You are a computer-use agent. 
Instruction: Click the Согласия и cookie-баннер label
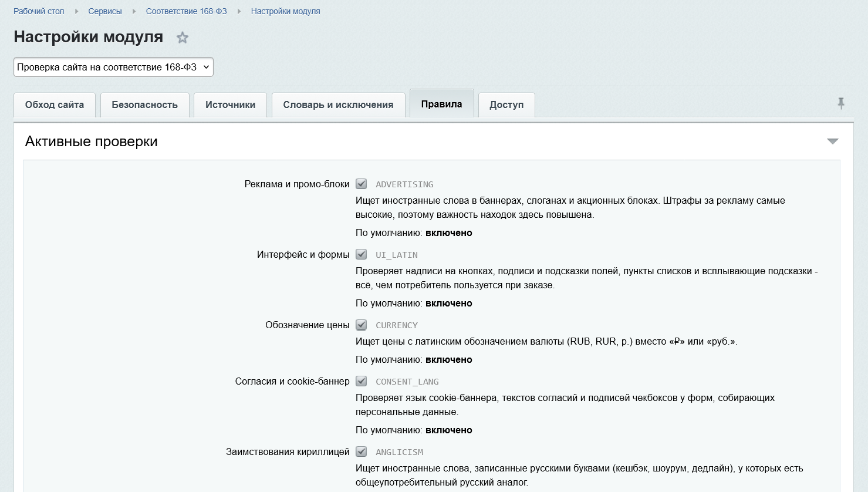pos(292,381)
